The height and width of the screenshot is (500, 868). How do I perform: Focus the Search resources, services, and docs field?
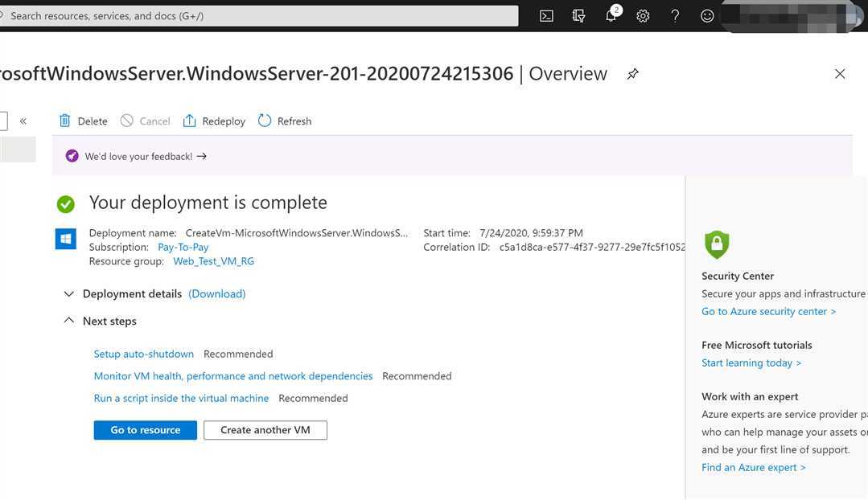pos(259,16)
